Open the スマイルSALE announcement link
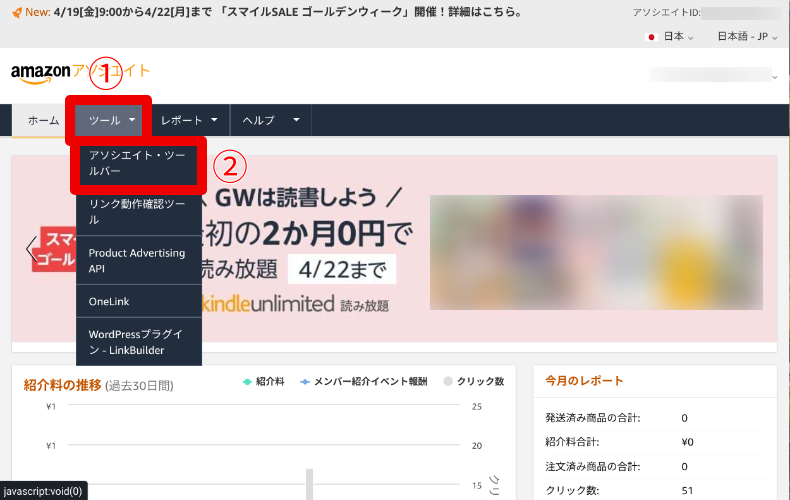Image resolution: width=790 pixels, height=500 pixels. 288,12
